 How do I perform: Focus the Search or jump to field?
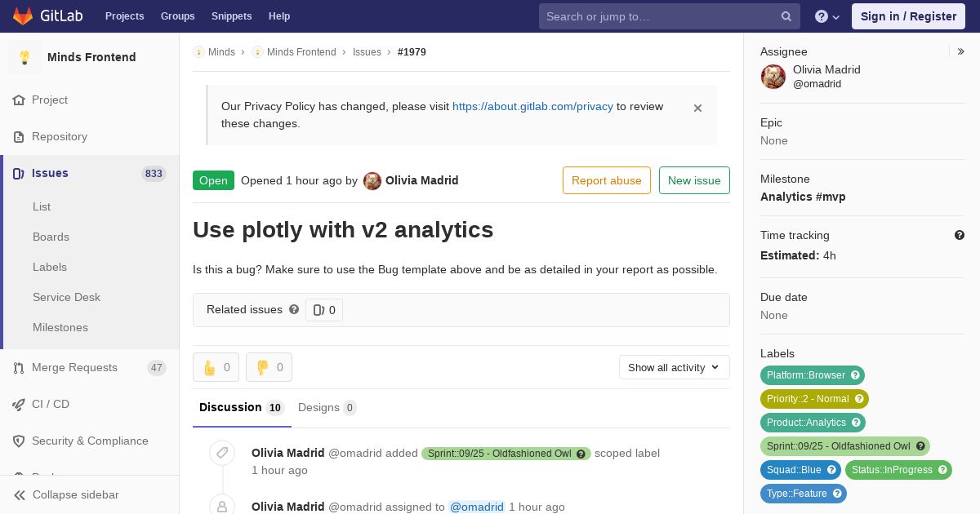click(669, 16)
